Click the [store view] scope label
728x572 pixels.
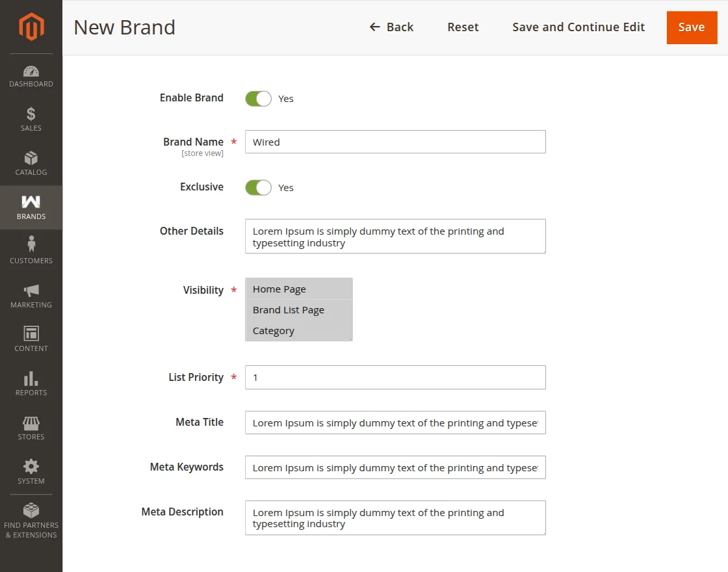[x=202, y=153]
